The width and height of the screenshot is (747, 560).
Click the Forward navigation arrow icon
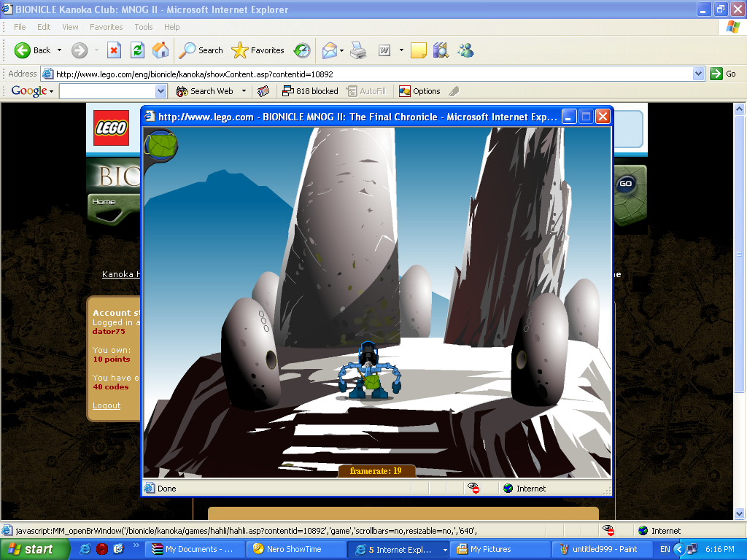[80, 50]
